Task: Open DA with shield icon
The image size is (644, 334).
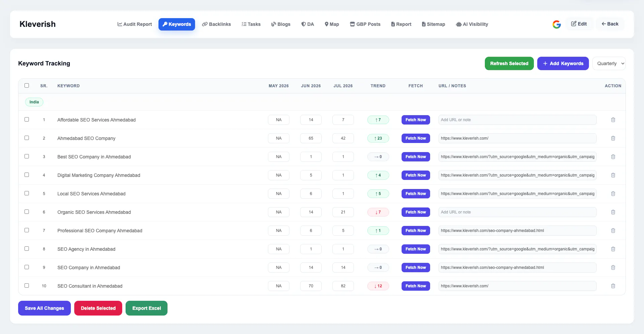Action: click(x=308, y=24)
